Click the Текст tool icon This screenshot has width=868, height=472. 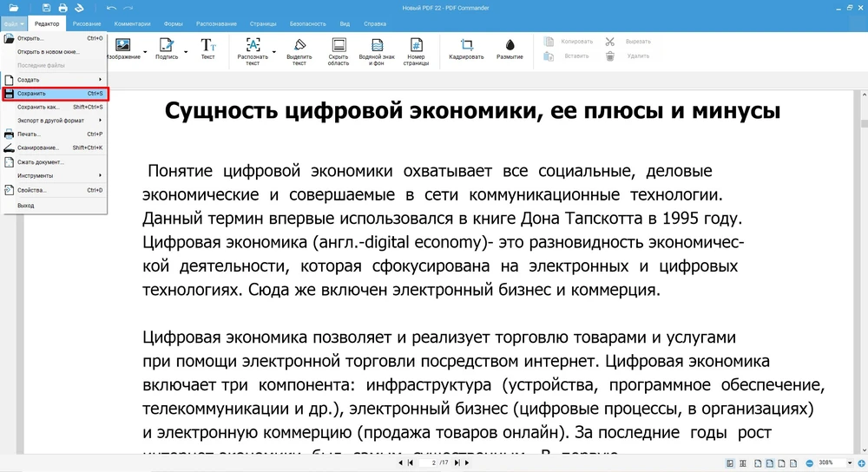coord(208,45)
